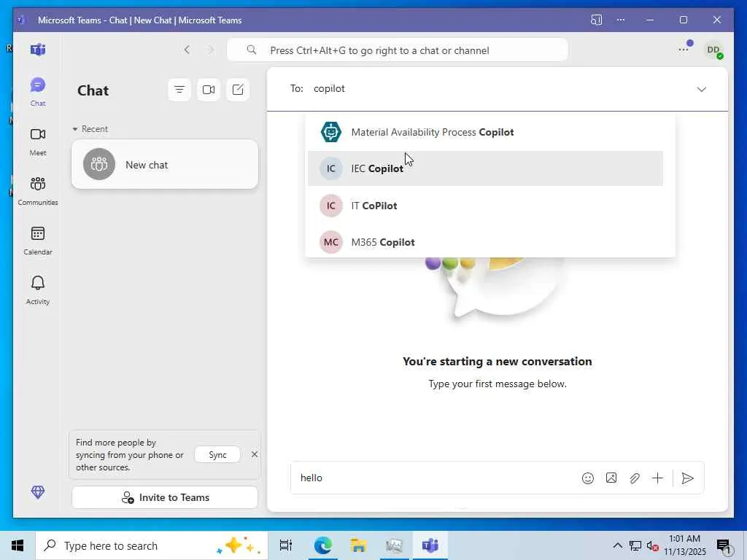747x560 pixels.
Task: Click the title bar device/cast icon
Action: [596, 20]
